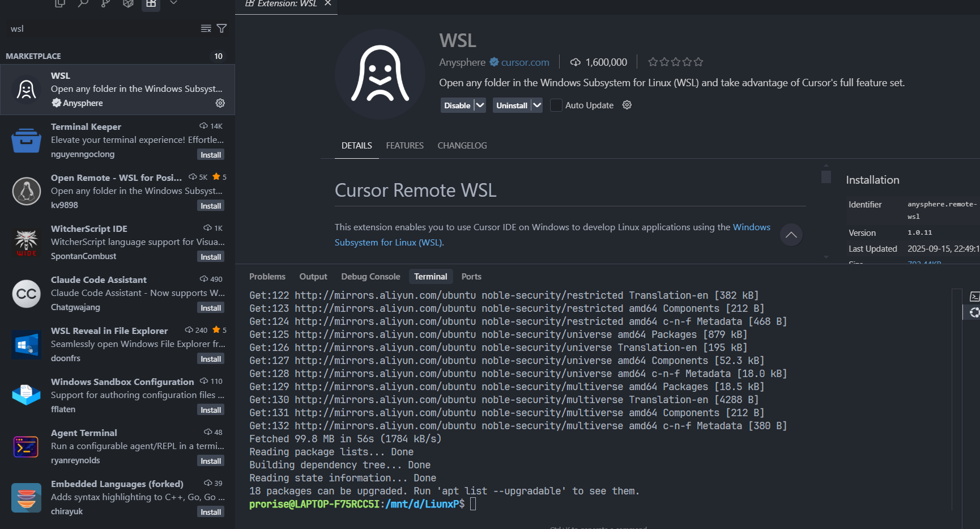
Task: Click the filter extensions funnel icon
Action: (x=222, y=28)
